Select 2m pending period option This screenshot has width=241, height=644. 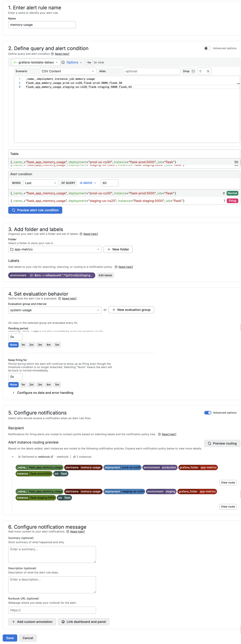click(31, 345)
